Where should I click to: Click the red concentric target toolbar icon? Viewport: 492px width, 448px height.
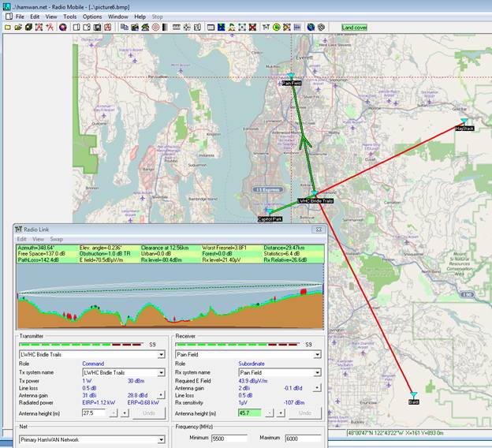pos(155,27)
